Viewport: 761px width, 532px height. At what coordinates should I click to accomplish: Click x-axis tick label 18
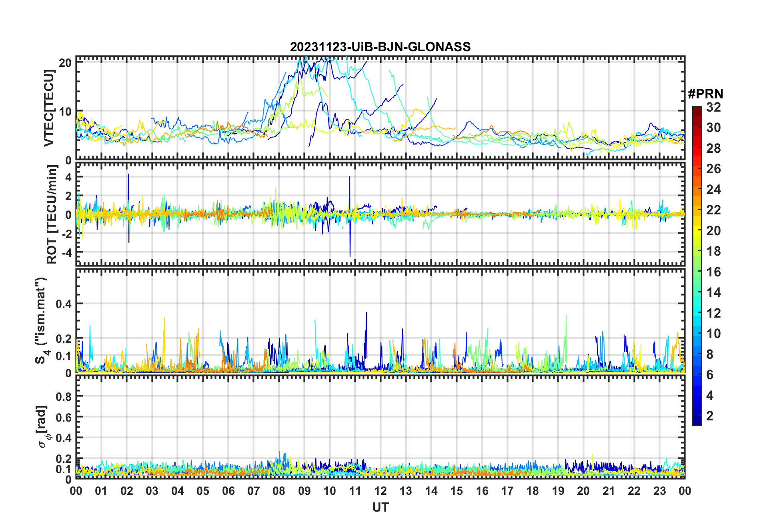click(x=533, y=491)
